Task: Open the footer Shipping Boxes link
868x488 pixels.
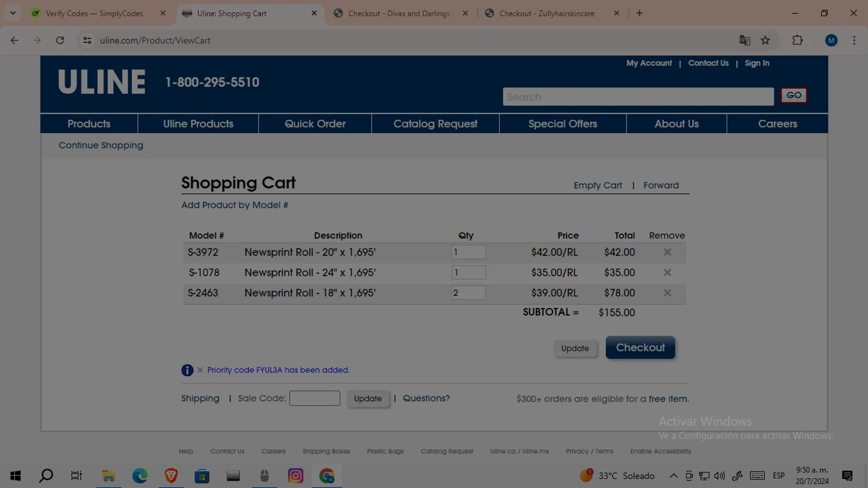Action: [326, 452]
